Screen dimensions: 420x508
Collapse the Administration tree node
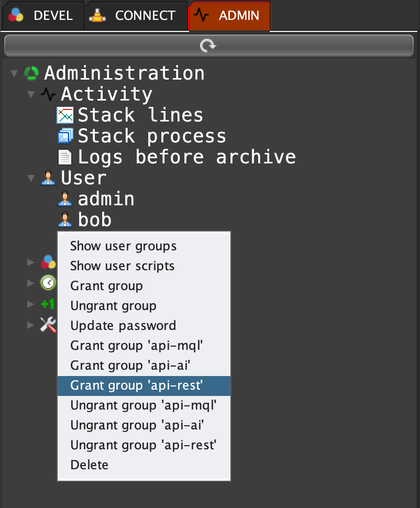click(14, 73)
